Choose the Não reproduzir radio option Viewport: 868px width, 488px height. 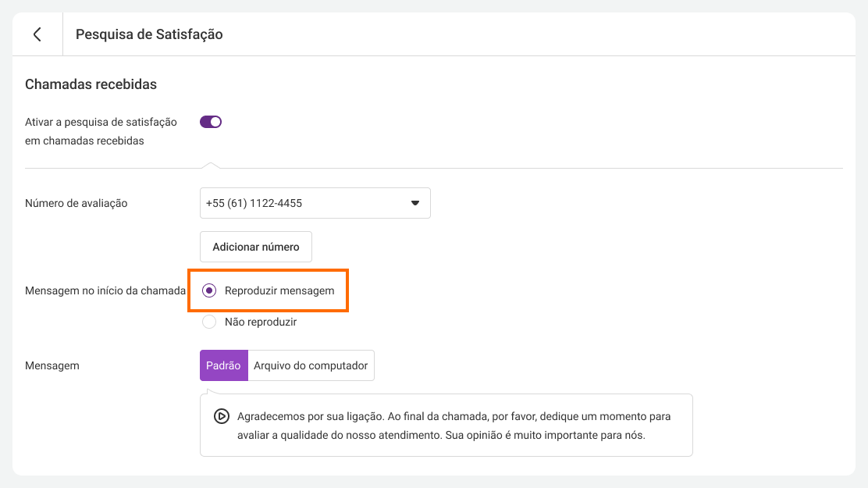(209, 322)
